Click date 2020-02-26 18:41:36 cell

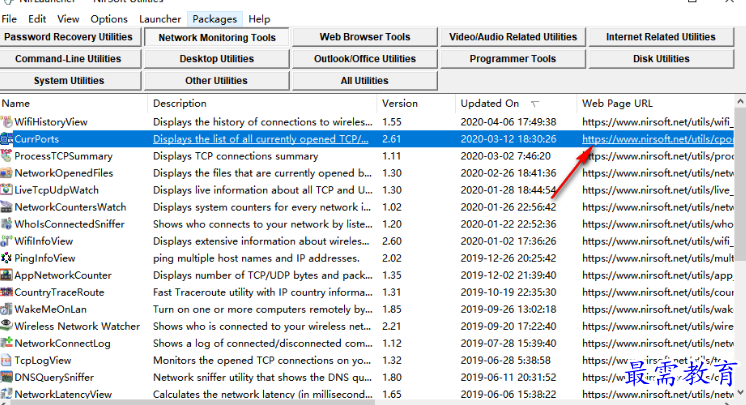(x=508, y=173)
